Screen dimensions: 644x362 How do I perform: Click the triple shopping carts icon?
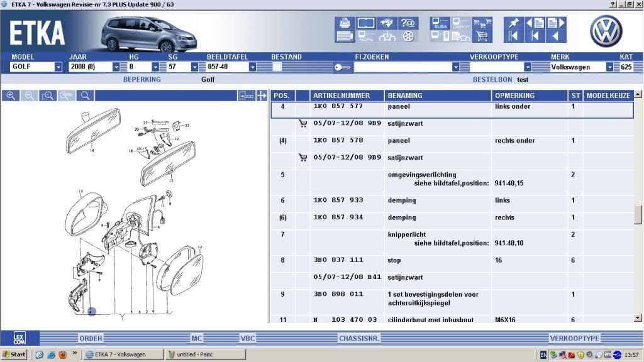click(x=482, y=23)
